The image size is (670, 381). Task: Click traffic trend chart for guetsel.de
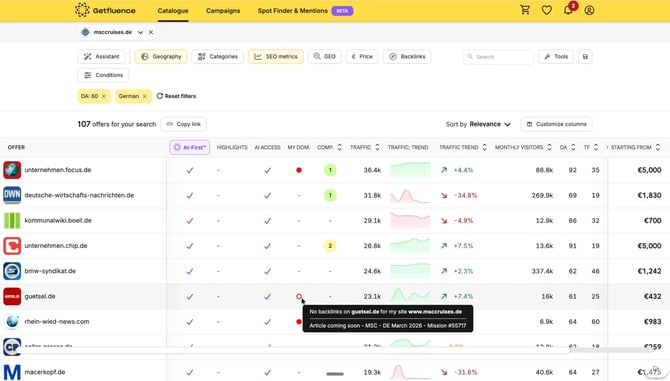click(x=410, y=295)
